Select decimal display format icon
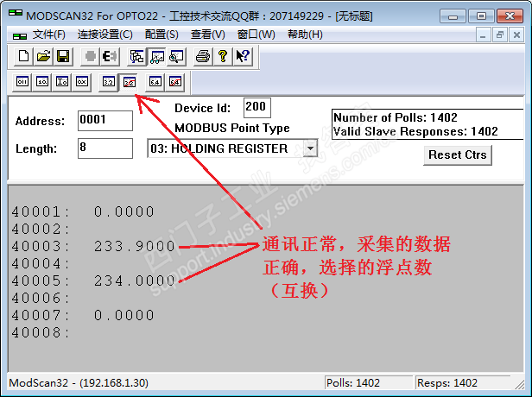 pyautogui.click(x=41, y=82)
